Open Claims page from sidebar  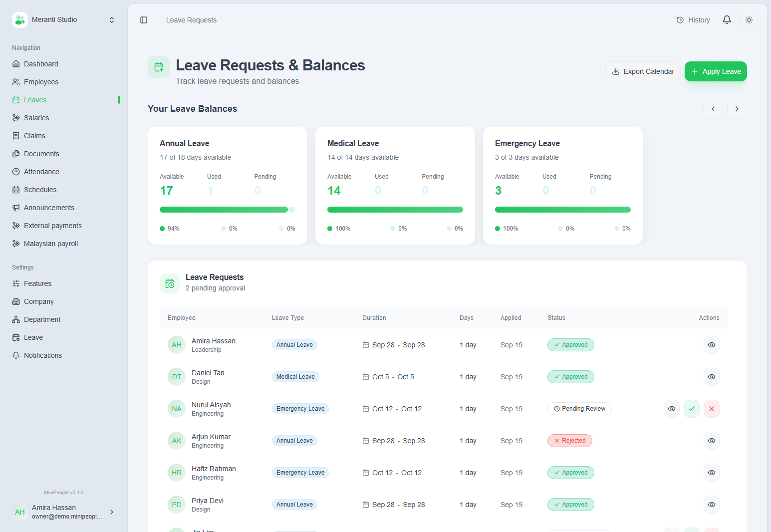[64, 136]
